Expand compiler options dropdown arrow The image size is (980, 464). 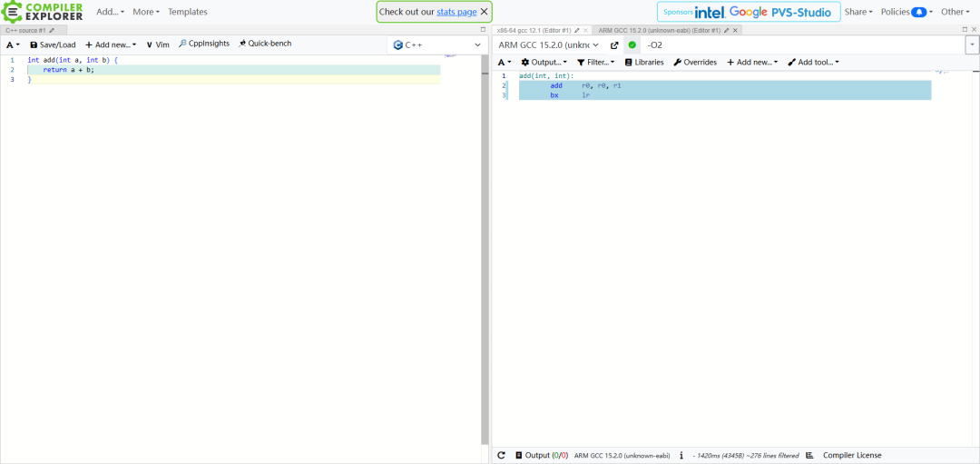tap(973, 45)
